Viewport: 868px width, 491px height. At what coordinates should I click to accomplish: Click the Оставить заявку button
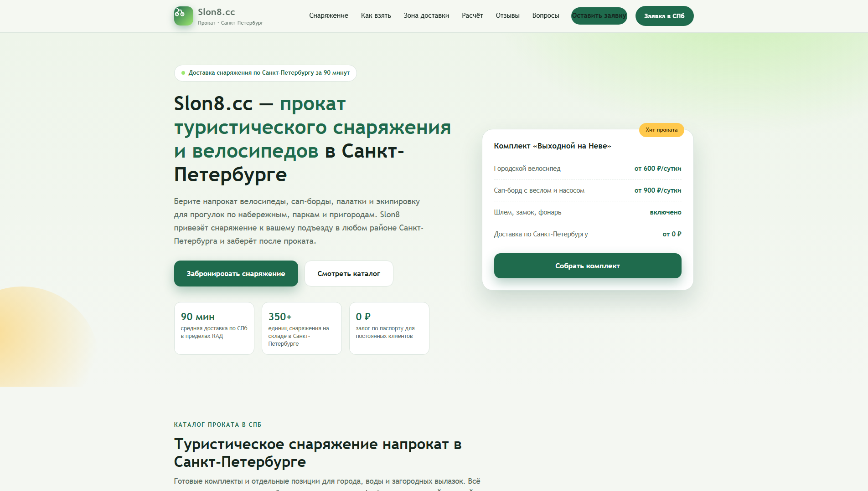pyautogui.click(x=599, y=16)
